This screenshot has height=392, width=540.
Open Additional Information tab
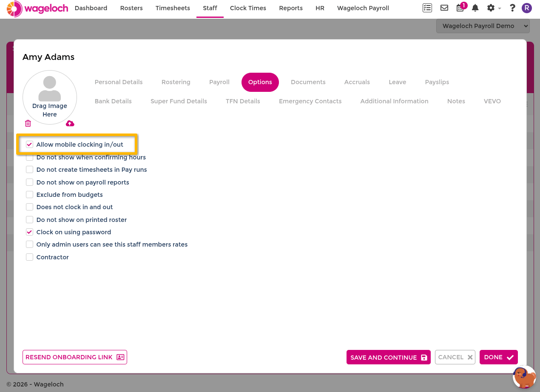pyautogui.click(x=395, y=101)
